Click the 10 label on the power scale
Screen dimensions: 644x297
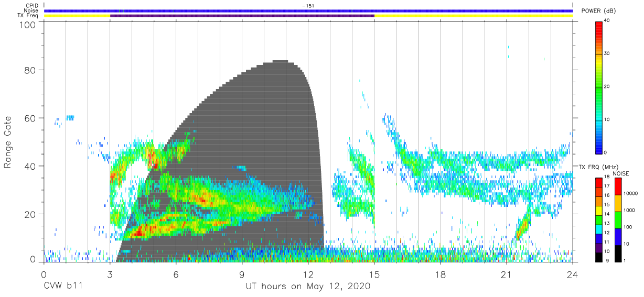coord(607,120)
